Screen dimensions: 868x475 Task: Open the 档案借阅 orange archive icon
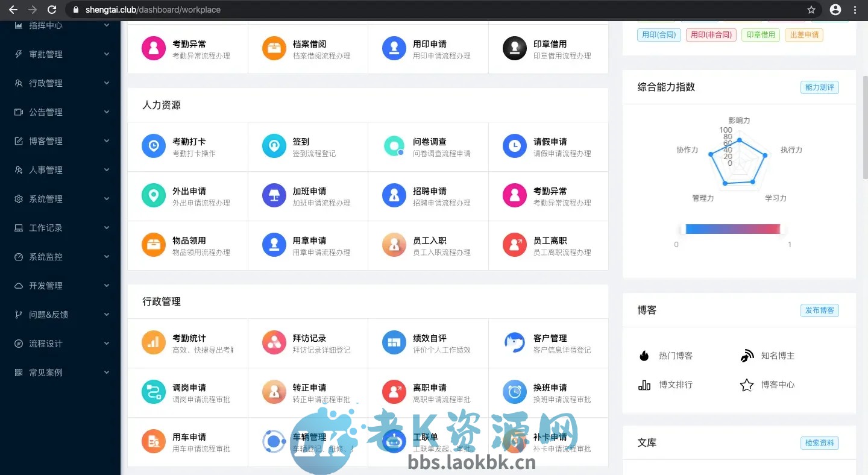click(x=274, y=48)
